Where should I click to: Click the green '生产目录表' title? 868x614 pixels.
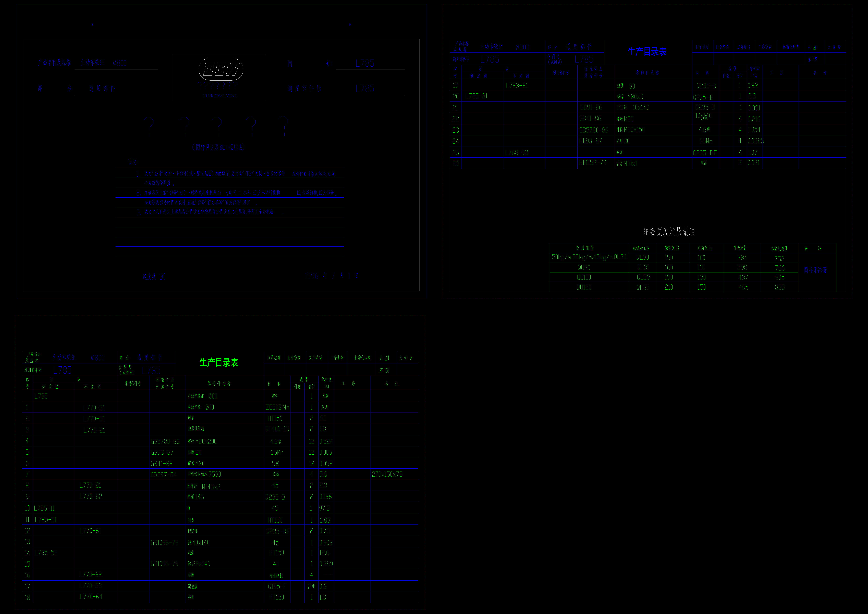coord(219,362)
